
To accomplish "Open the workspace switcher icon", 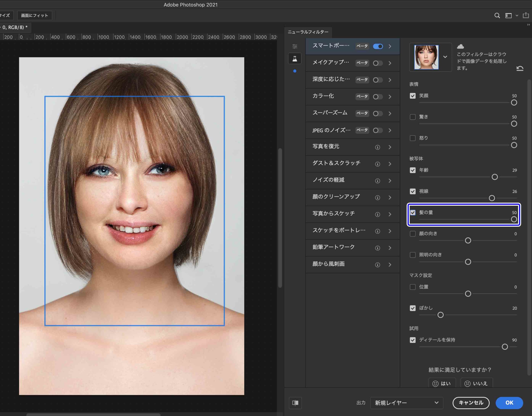I will tap(508, 16).
